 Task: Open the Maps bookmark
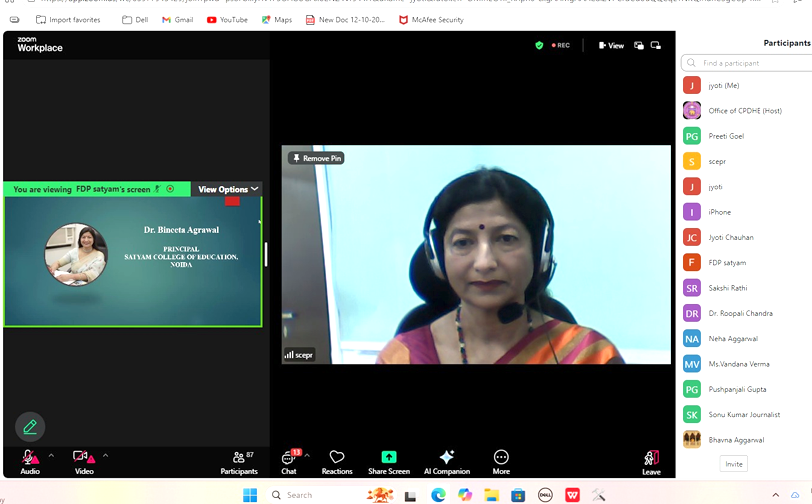pyautogui.click(x=277, y=20)
